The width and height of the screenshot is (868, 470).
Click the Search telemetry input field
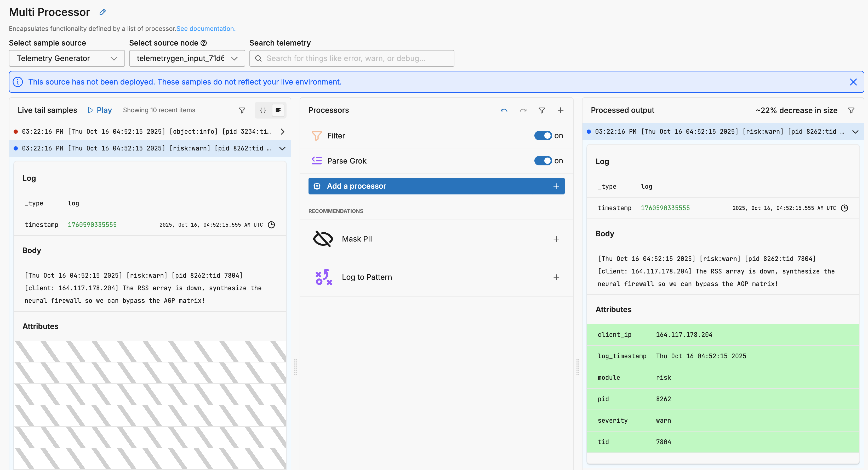click(352, 58)
